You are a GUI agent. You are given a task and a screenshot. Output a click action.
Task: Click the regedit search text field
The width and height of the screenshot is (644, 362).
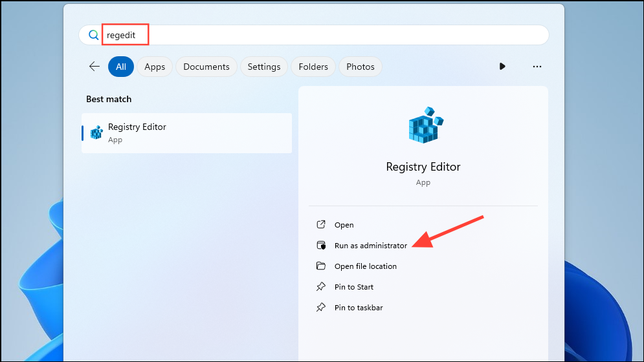(x=314, y=35)
